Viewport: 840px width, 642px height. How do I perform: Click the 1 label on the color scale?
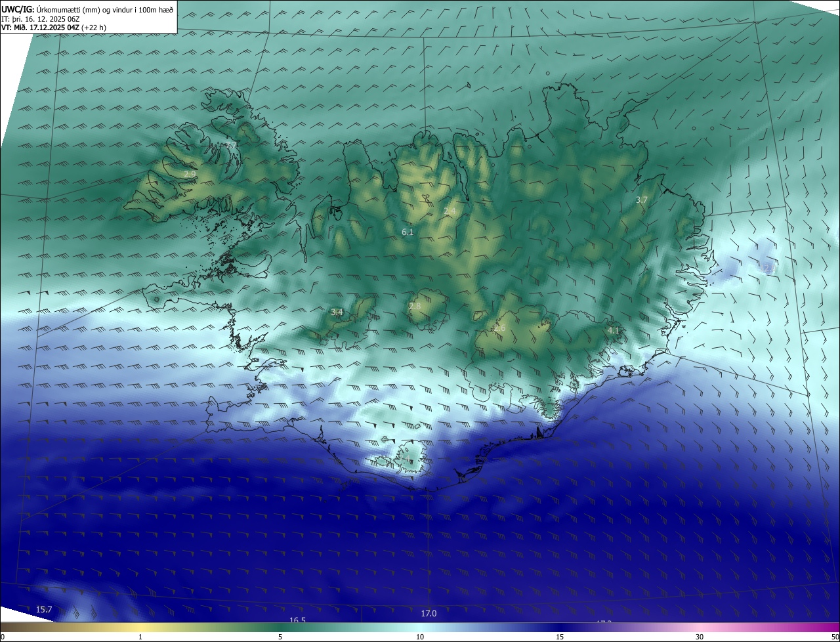[140, 637]
